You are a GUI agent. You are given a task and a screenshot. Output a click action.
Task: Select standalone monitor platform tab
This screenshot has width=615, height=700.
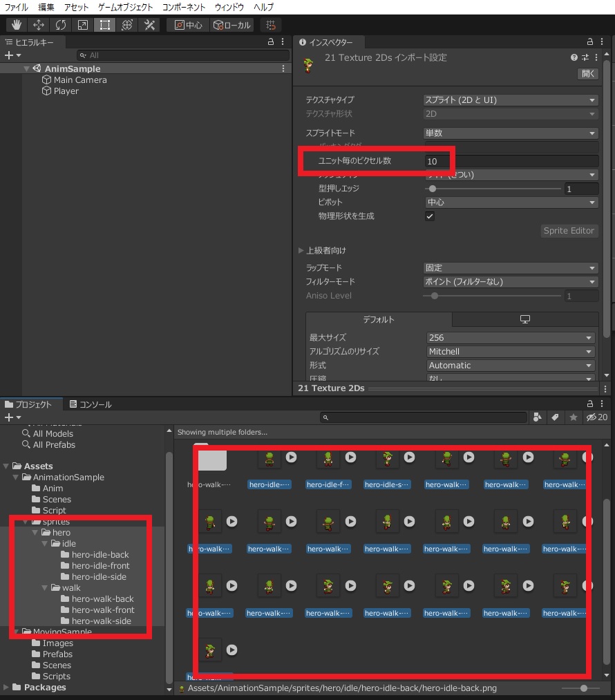pos(525,319)
